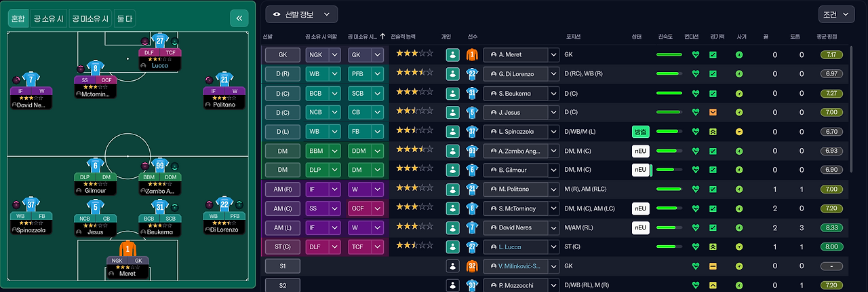Click blue shirt number 99 in Zambo Anguissa row
This screenshot has height=292, width=868.
tap(472, 151)
